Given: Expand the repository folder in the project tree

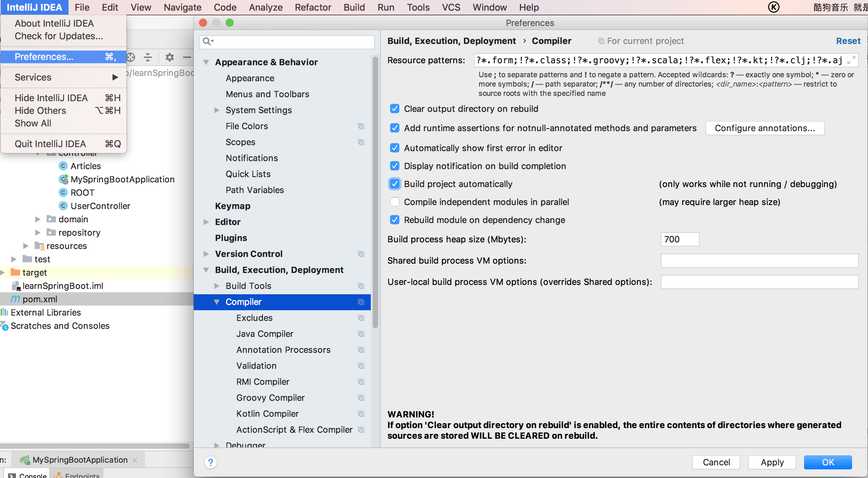Looking at the screenshot, I should point(38,233).
